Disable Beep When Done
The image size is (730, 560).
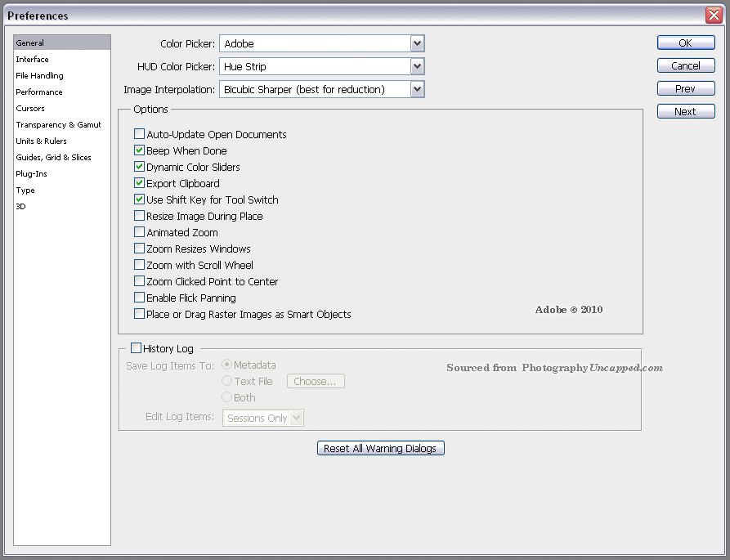pyautogui.click(x=139, y=150)
